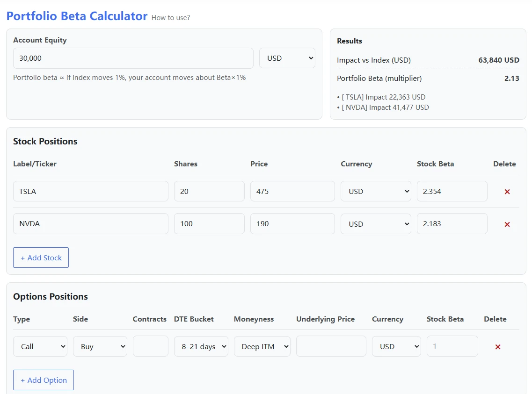The height and width of the screenshot is (394, 532).
Task: Open Account Equity currency dropdown
Action: click(x=287, y=58)
